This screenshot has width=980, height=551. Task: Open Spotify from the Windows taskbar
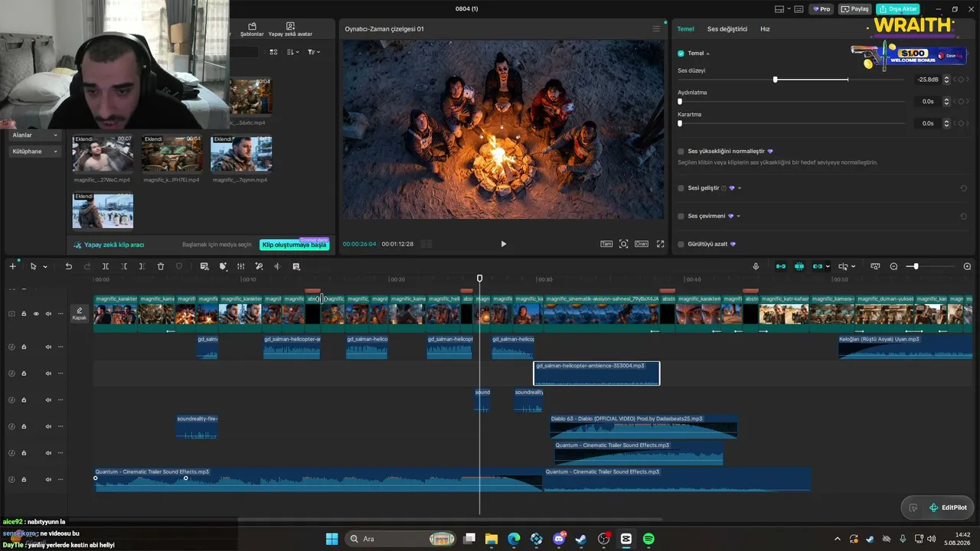(x=648, y=539)
